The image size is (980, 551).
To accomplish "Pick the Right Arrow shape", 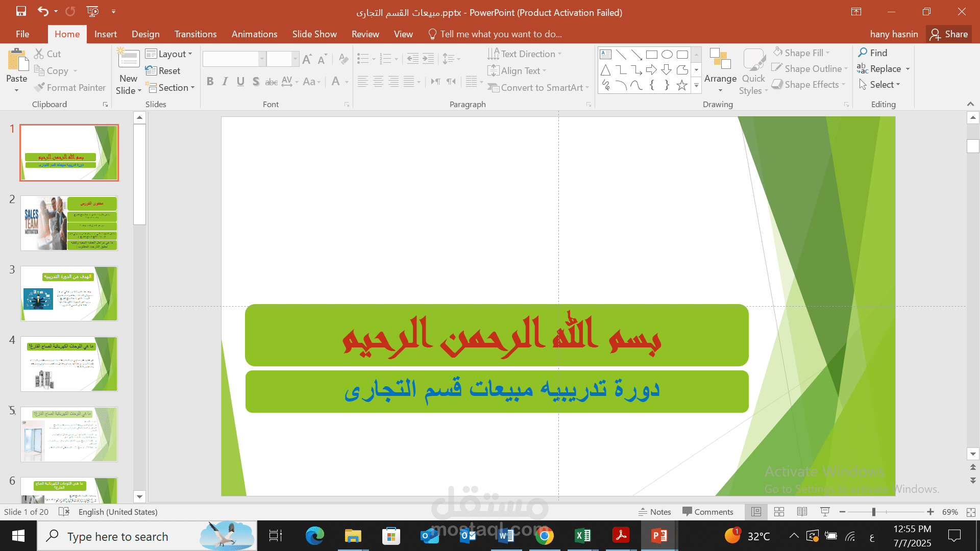I will coord(651,70).
